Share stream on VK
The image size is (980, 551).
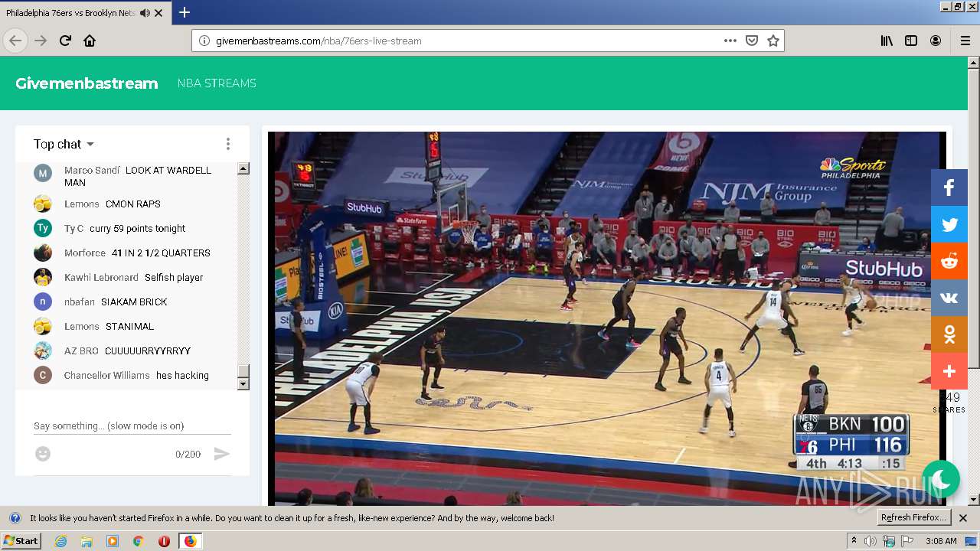(x=949, y=298)
